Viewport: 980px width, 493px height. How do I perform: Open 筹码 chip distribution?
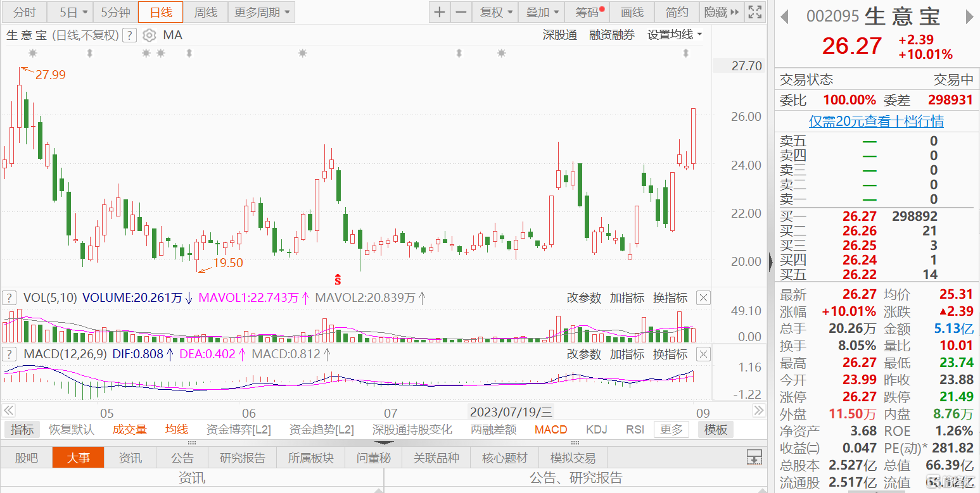coord(587,12)
